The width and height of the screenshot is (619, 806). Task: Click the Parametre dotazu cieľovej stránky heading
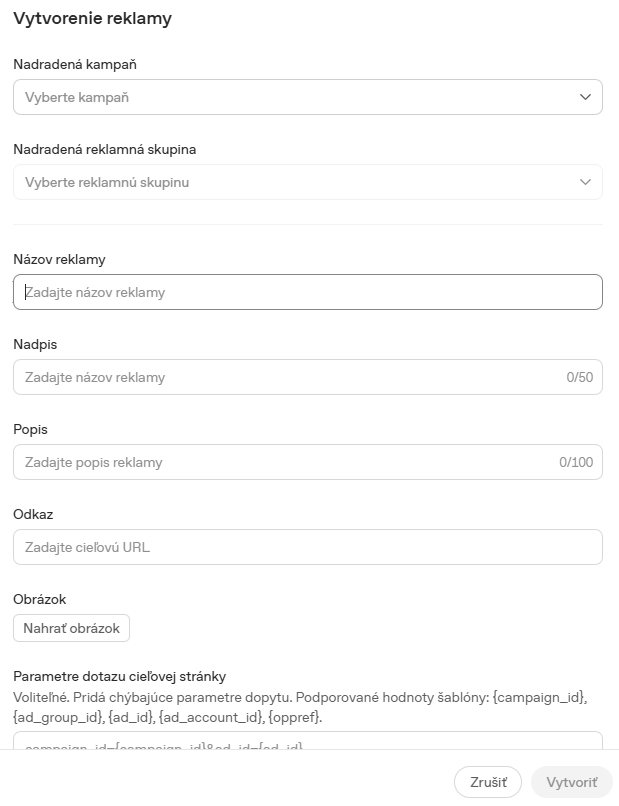(x=120, y=676)
